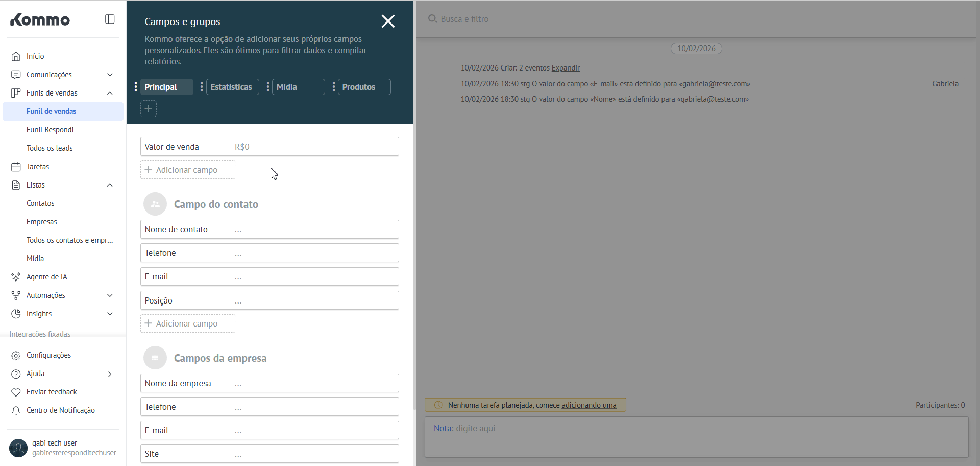Open Funil Respondi in sidebar

pos(50,130)
